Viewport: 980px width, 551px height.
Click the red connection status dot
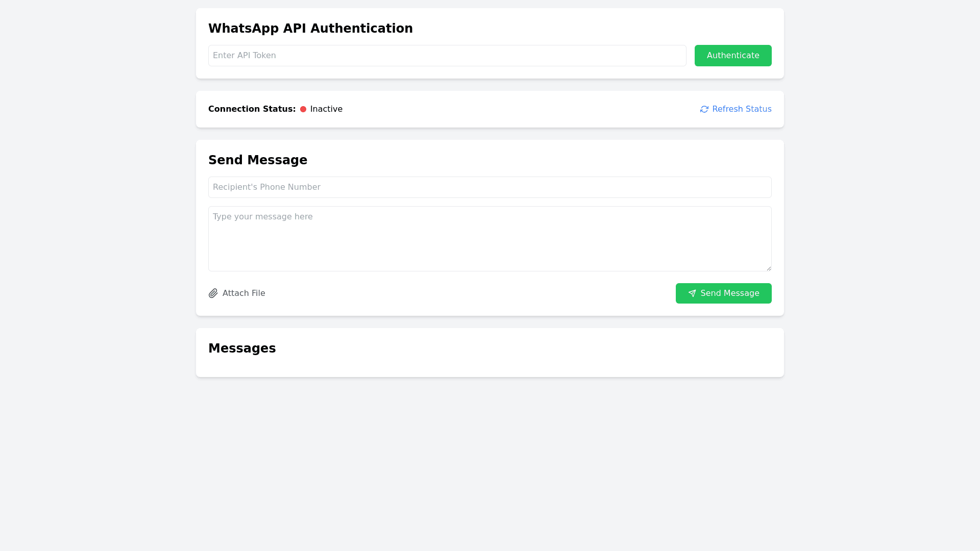(303, 109)
